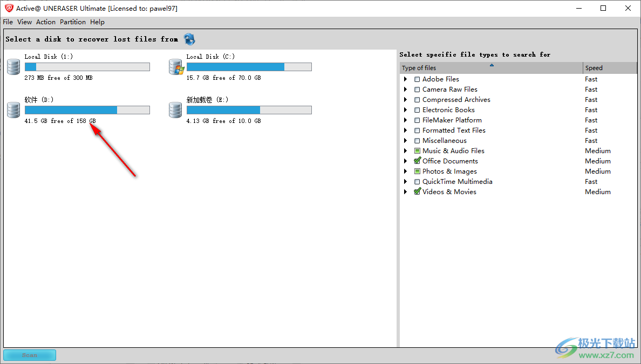Enable the FileMaker Platform checkbox
The height and width of the screenshot is (364, 641).
(417, 120)
